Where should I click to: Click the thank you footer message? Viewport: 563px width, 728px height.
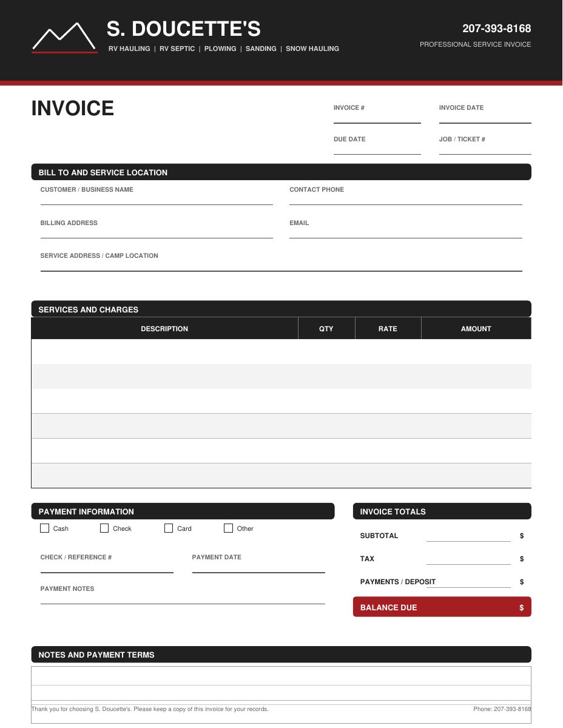point(150,709)
